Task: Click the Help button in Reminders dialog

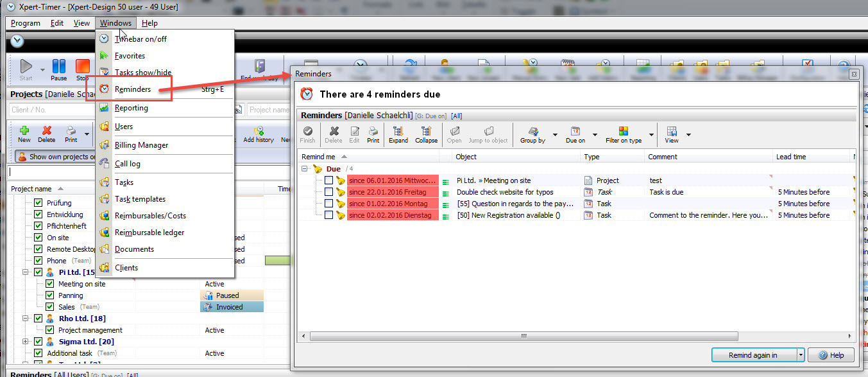Action: [831, 355]
